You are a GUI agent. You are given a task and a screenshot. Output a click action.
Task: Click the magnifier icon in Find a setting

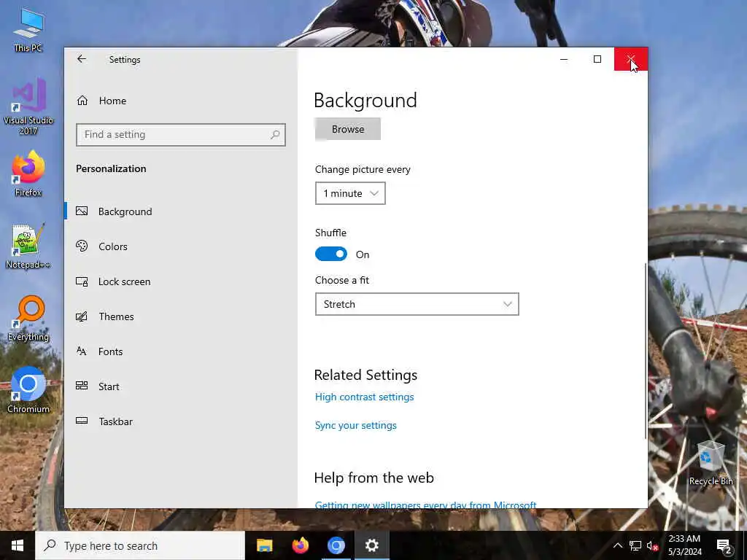275,135
